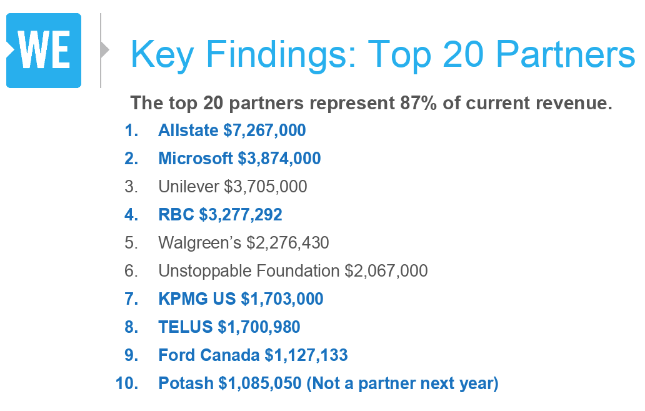Click list number 10 beside Potash

[x=127, y=383]
